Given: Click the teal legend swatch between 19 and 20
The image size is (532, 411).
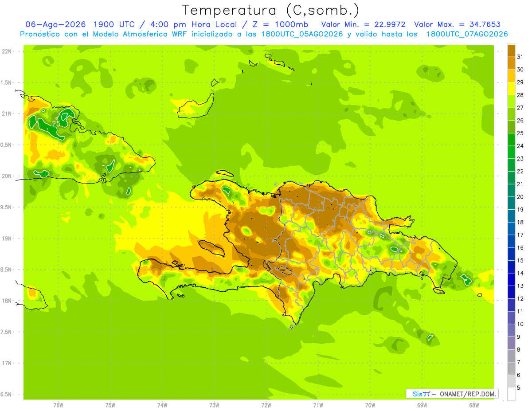Looking at the screenshot, I should click(511, 203).
